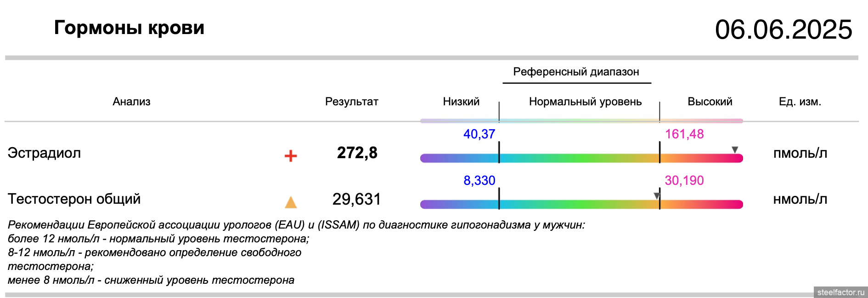Click the Низкий range label
The height and width of the screenshot is (298, 868).
[x=461, y=102]
